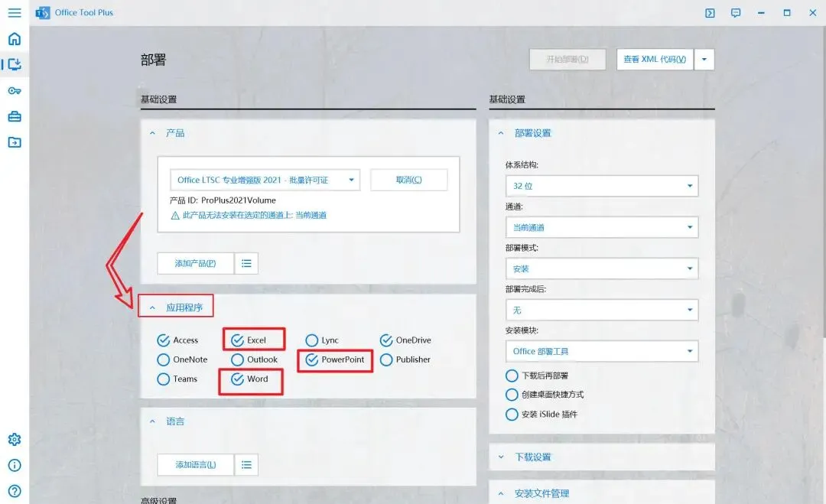Select the Deploy icon in sidebar

15,64
